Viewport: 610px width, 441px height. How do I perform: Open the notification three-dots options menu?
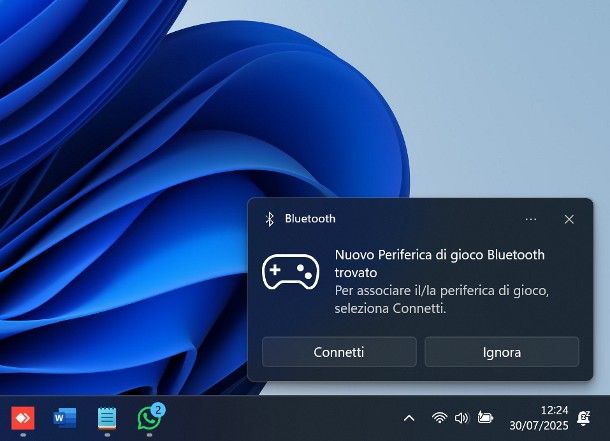[x=531, y=218]
